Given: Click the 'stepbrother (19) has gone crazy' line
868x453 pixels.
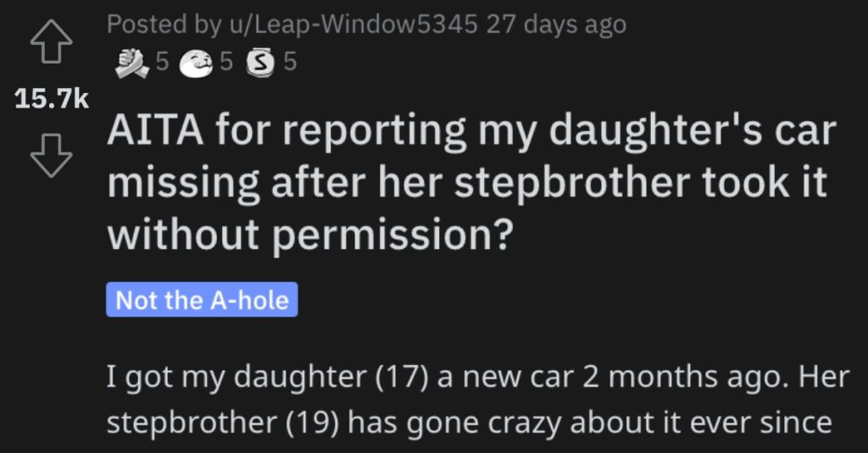Looking at the screenshot, I should [335, 423].
